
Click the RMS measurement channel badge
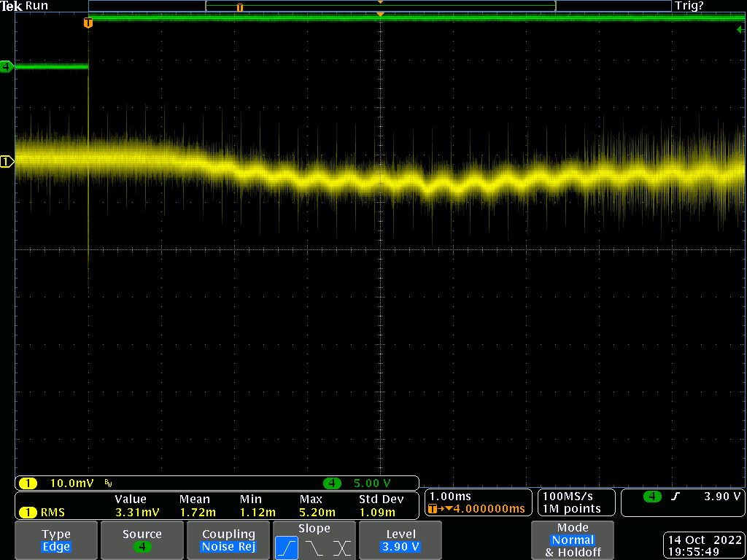[28, 513]
